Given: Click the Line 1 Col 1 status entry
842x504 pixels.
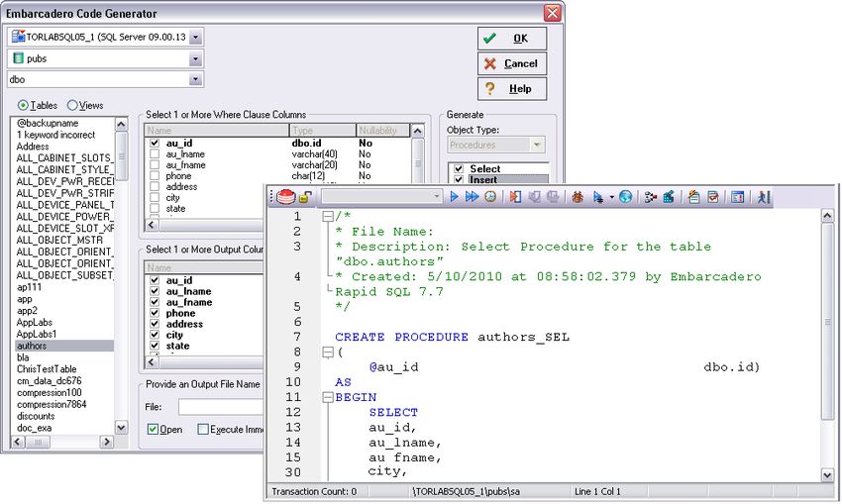Looking at the screenshot, I should (x=597, y=491).
